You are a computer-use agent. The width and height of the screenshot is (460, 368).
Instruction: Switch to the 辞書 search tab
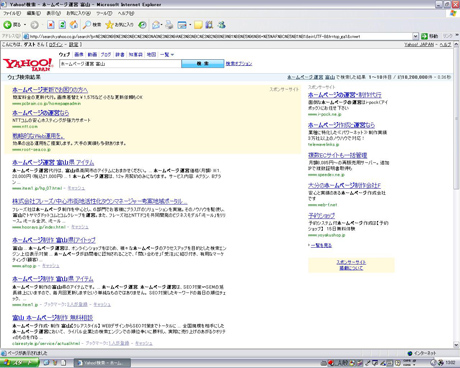(x=120, y=54)
